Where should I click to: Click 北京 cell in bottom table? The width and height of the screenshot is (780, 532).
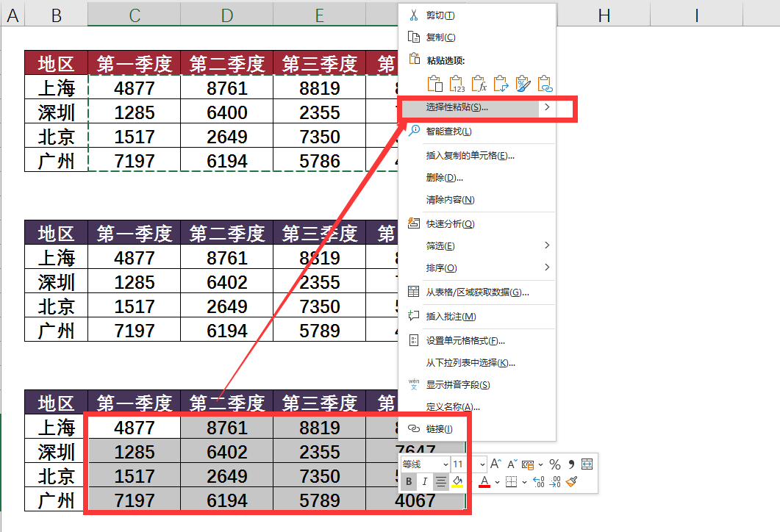pyautogui.click(x=56, y=476)
